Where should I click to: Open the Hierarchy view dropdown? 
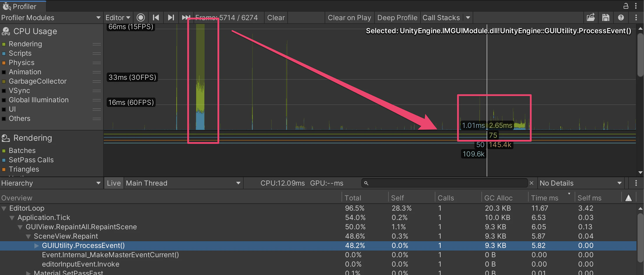tap(51, 183)
